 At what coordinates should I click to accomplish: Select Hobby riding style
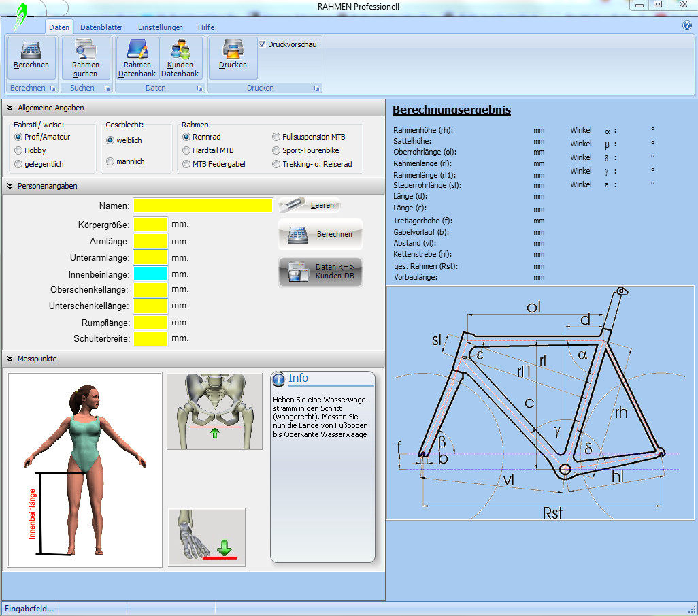(x=18, y=150)
